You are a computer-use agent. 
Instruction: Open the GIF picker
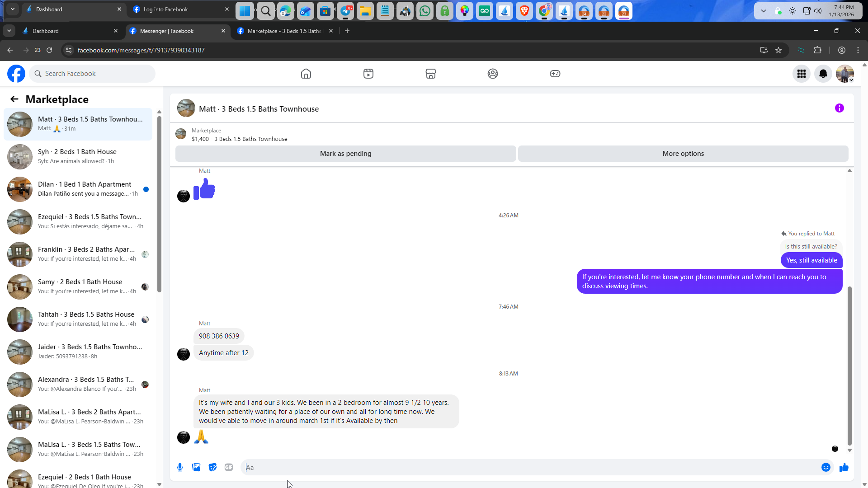coord(229,467)
